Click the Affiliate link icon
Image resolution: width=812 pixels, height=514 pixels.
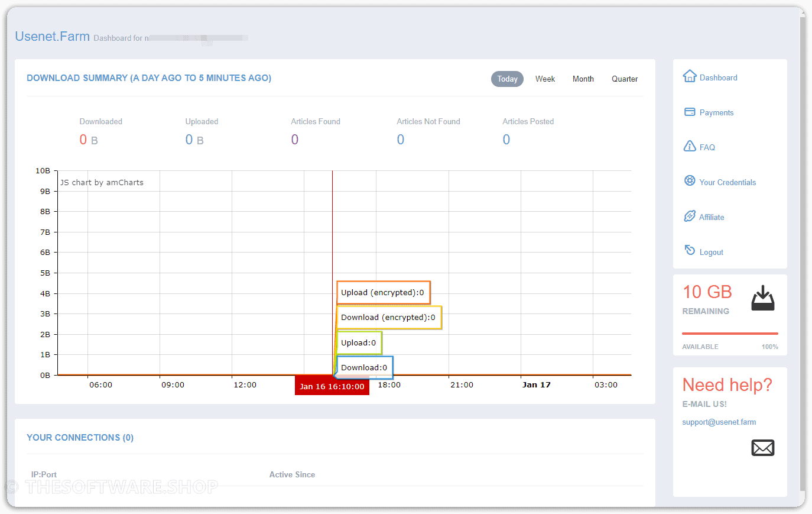690,216
